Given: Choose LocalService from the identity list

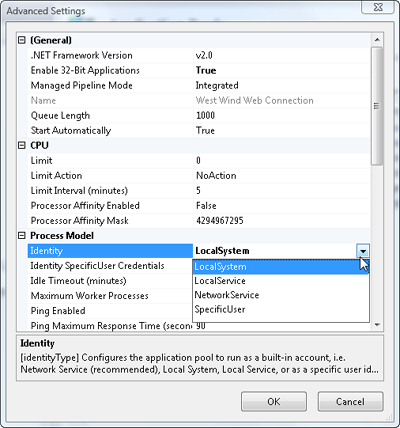Looking at the screenshot, I should click(x=281, y=281).
